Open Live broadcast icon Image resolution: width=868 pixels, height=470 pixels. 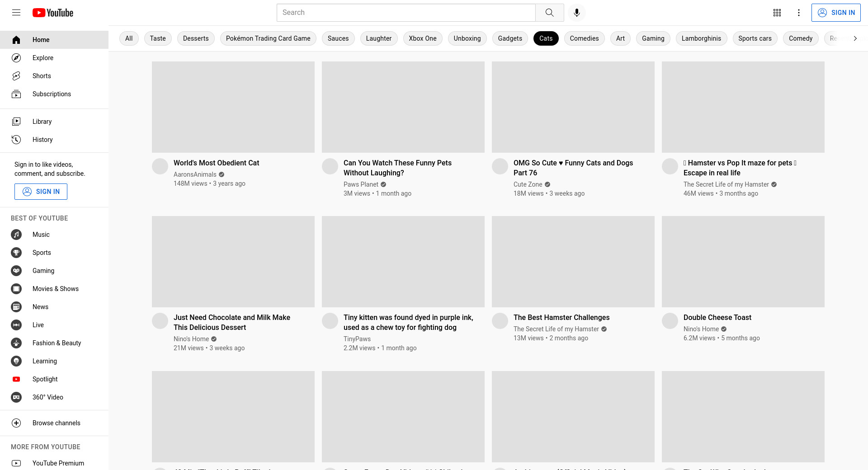tap(16, 325)
